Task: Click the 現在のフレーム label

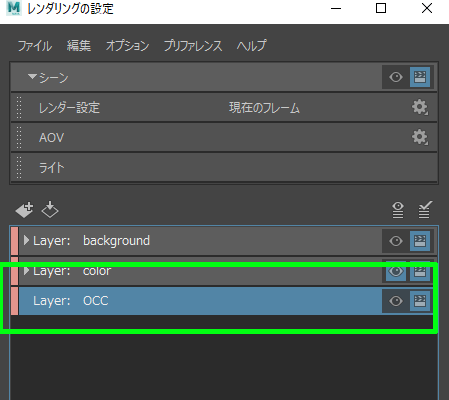Action: (264, 108)
